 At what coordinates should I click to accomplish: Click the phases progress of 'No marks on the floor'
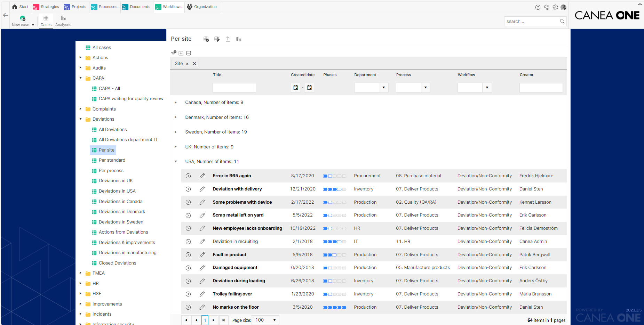[x=335, y=307]
